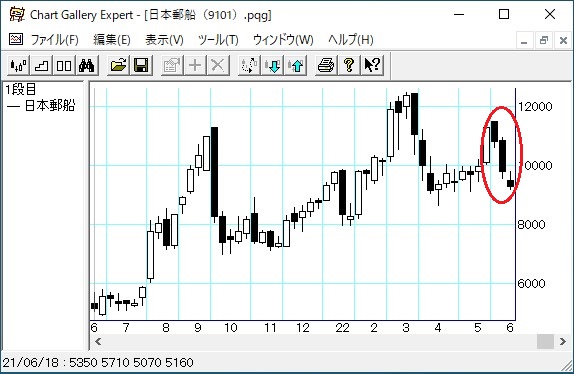Click the horizontal scrollbar left arrow
The image size is (574, 374).
pyautogui.click(x=98, y=342)
